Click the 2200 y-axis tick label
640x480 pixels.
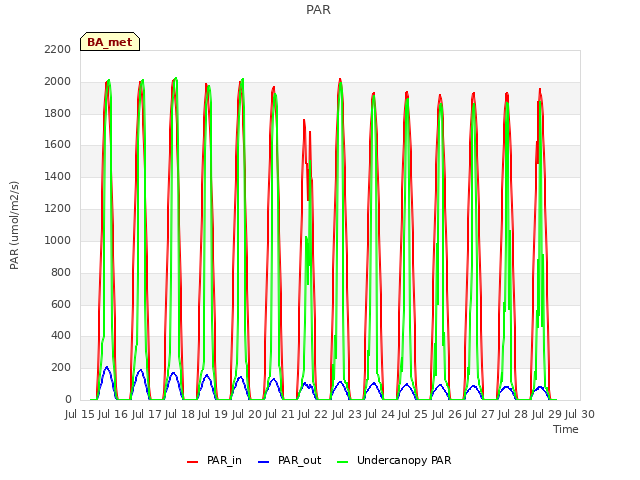coord(58,49)
